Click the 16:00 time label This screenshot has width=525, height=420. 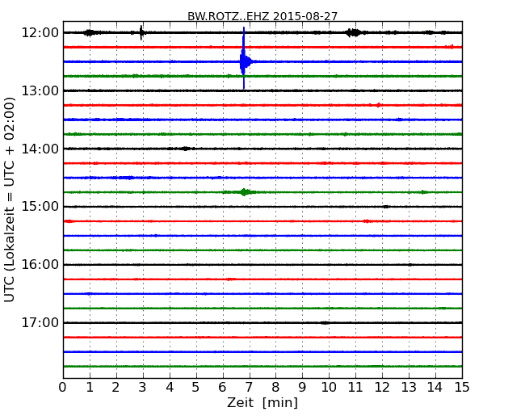[40, 265]
